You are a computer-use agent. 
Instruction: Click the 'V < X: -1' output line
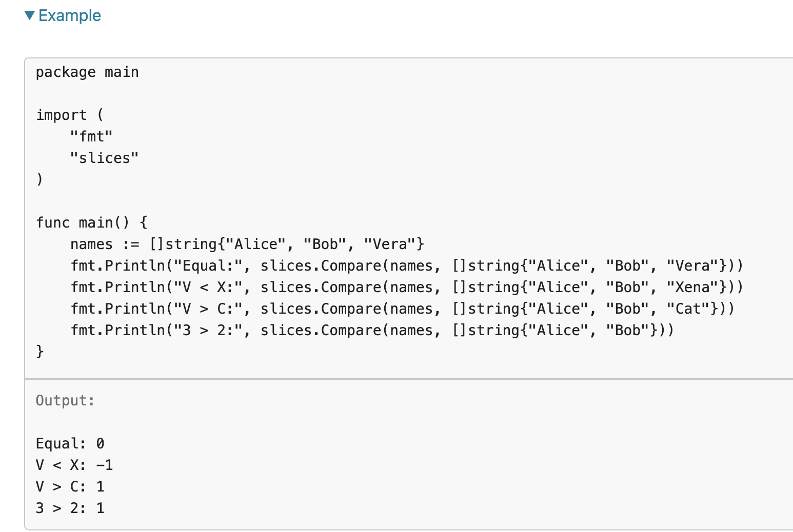(74, 465)
